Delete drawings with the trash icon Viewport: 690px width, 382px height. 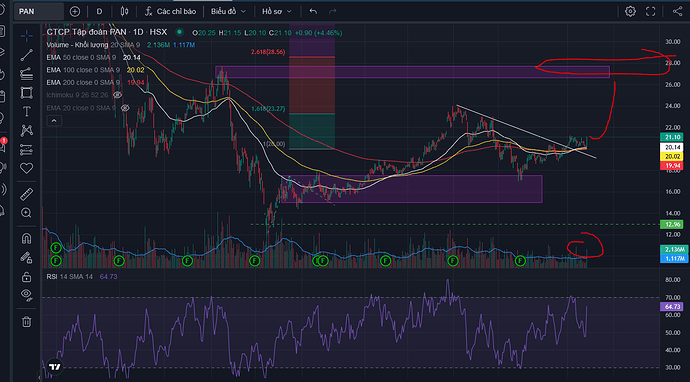pos(27,322)
